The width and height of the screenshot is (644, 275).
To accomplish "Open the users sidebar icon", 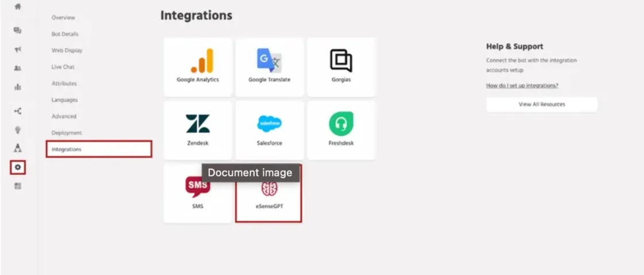I will click(x=18, y=68).
